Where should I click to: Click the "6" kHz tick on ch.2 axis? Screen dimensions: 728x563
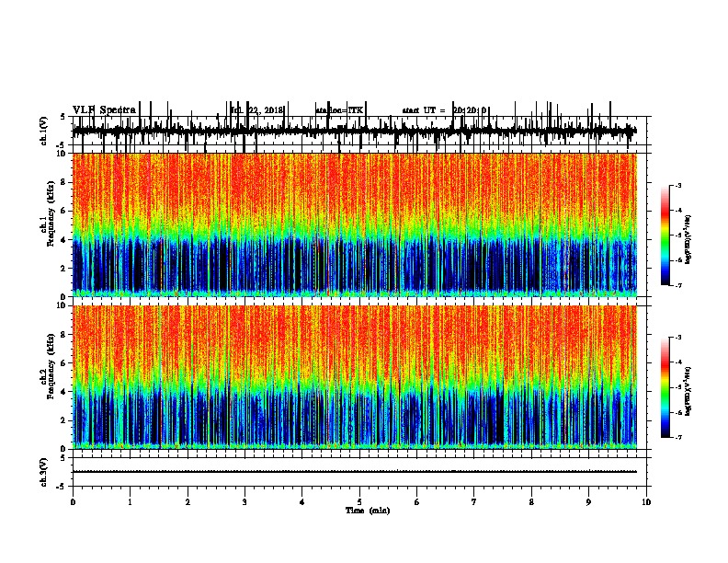63,363
